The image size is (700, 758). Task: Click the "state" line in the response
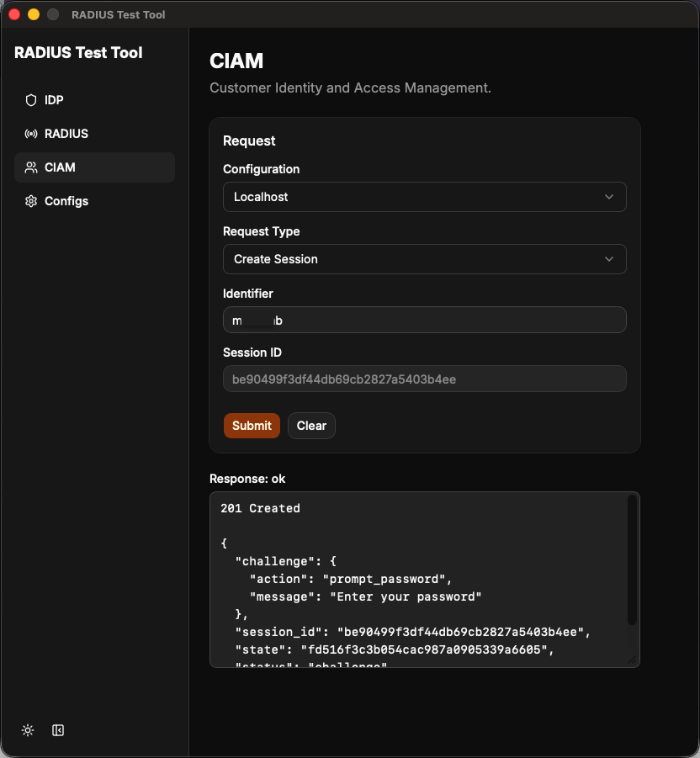(x=395, y=649)
